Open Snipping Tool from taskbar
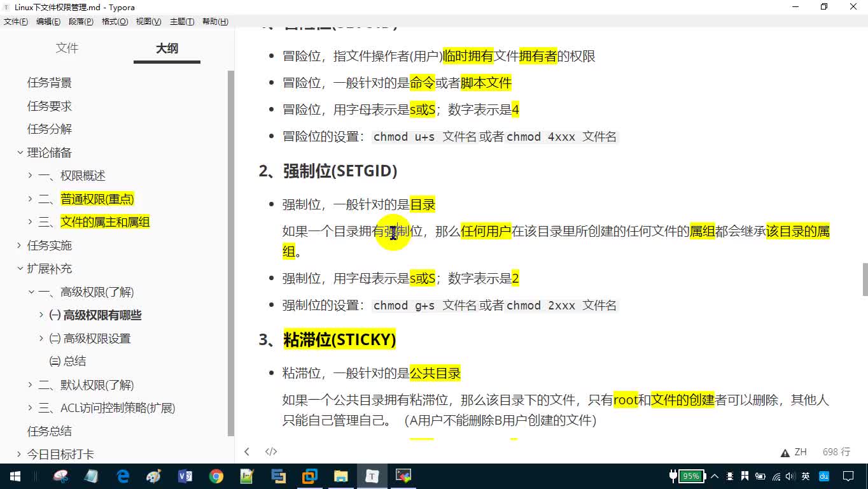 61,476
